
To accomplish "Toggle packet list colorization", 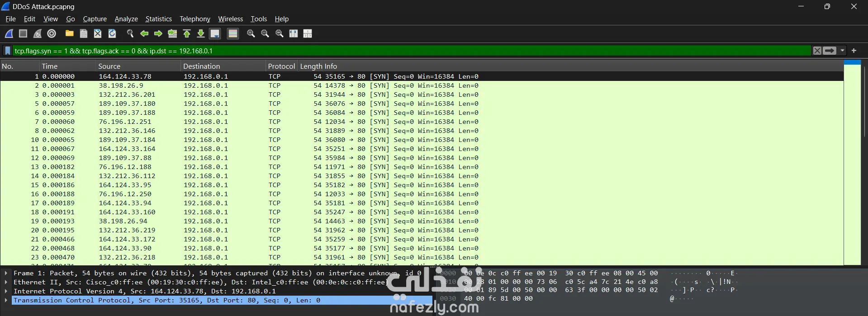I will click(233, 33).
